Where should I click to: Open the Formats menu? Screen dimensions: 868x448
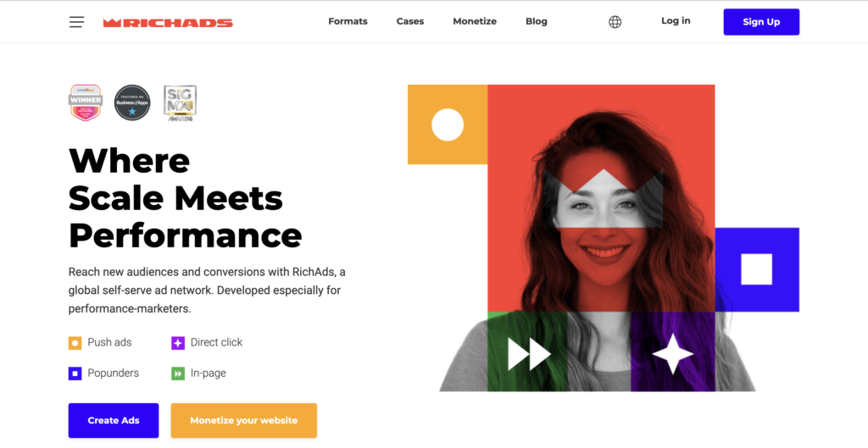coord(348,21)
